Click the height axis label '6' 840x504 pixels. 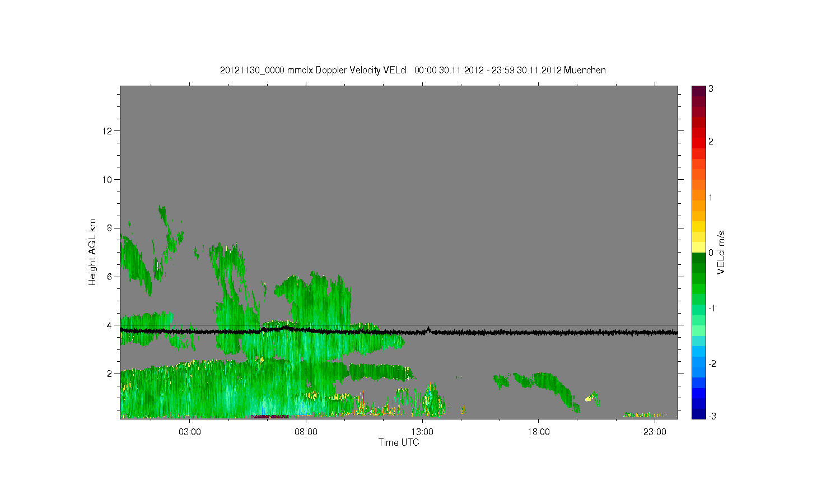coord(110,277)
